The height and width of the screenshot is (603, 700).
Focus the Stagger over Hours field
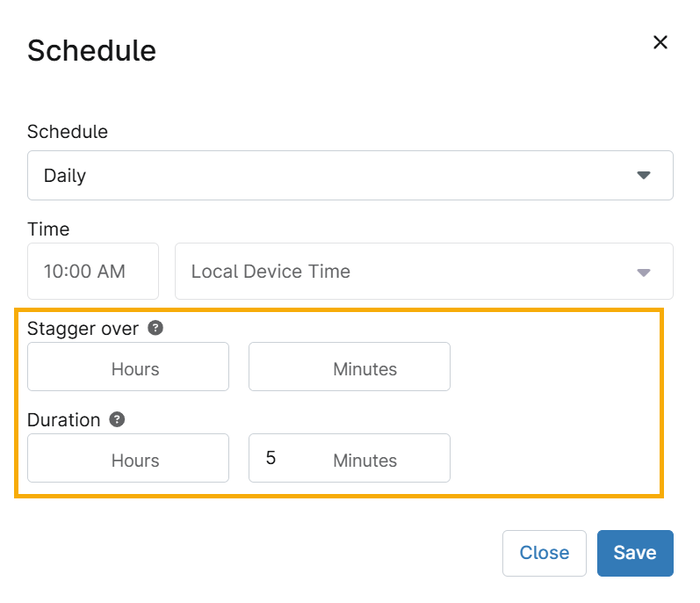(128, 367)
